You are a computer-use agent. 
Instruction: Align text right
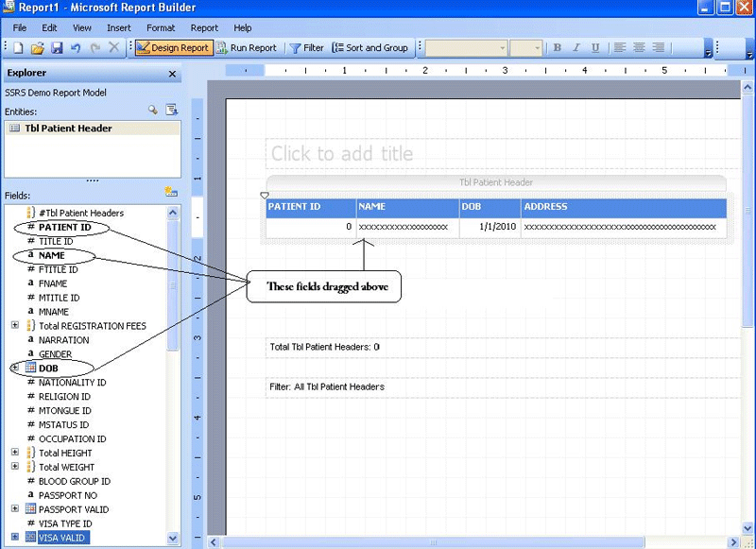tap(658, 47)
